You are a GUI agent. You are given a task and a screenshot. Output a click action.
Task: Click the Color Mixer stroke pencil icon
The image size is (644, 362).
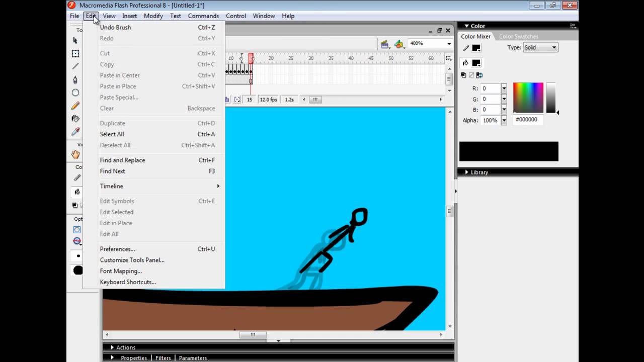tap(466, 48)
